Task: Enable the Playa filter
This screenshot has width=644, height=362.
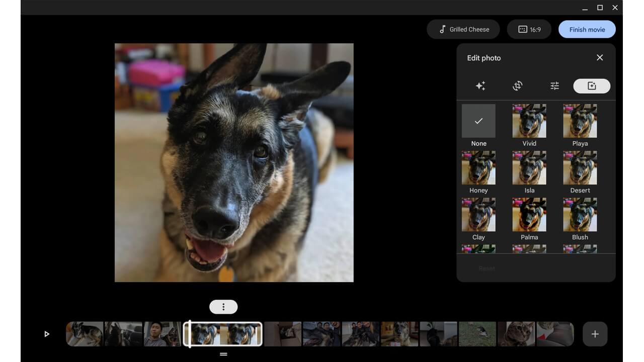Action: 580,121
